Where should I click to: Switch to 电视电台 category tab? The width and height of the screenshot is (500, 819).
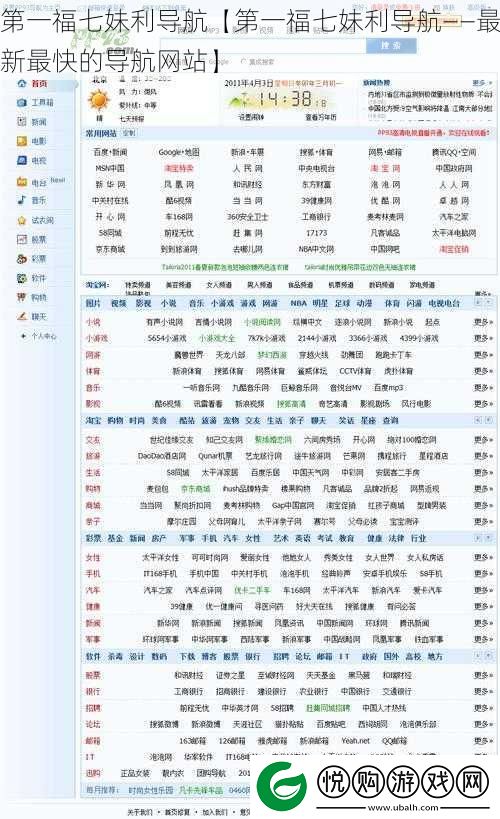[444, 303]
